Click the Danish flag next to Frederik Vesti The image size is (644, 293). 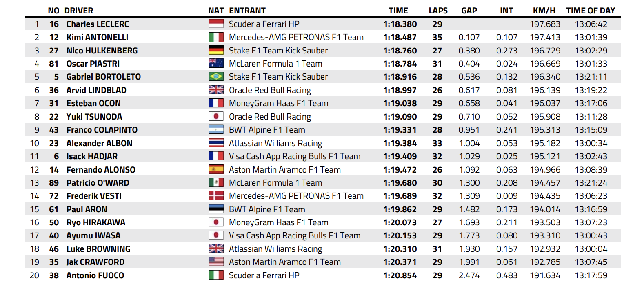point(216,196)
